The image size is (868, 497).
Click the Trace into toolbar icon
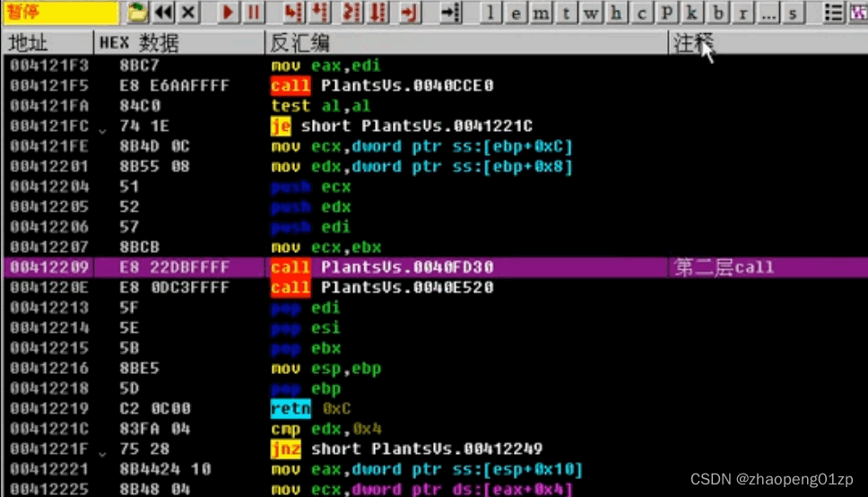(x=351, y=13)
